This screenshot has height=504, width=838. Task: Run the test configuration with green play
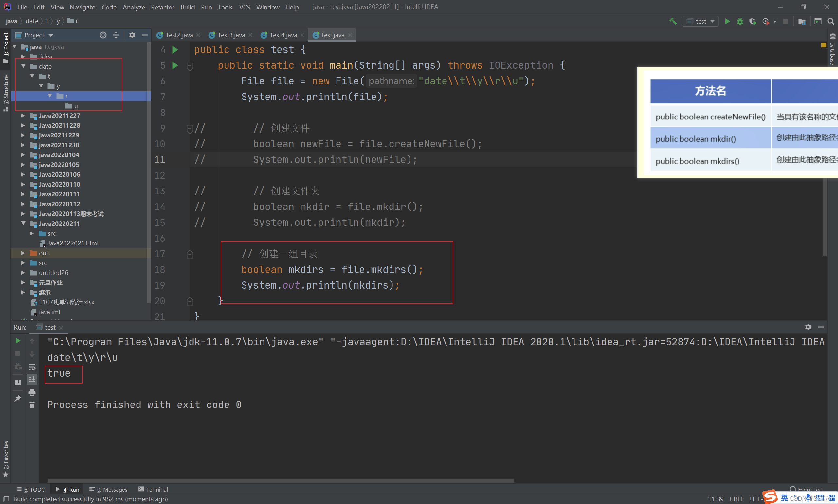click(727, 21)
